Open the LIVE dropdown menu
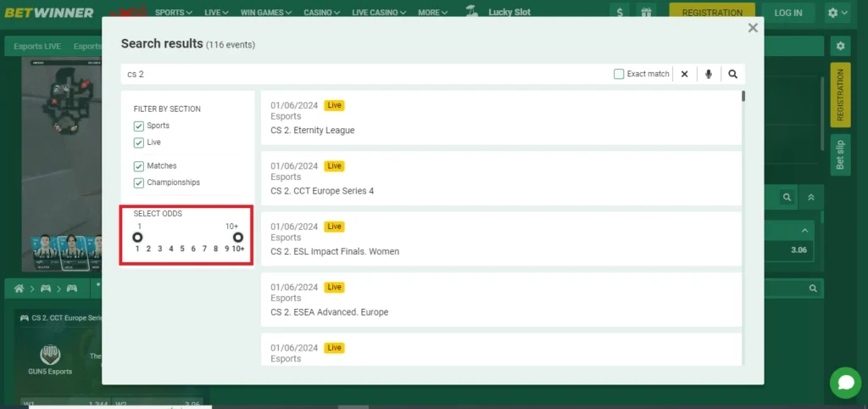The image size is (868, 409). tap(216, 12)
